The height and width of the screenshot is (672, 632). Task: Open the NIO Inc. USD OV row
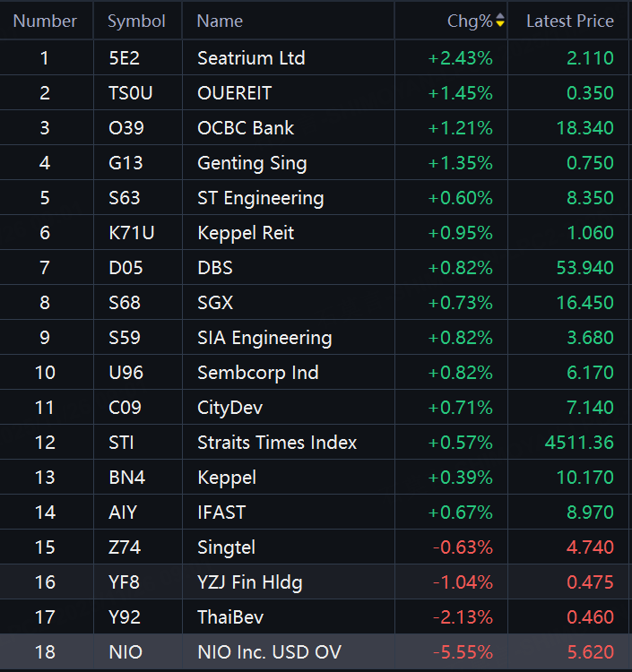(x=269, y=652)
